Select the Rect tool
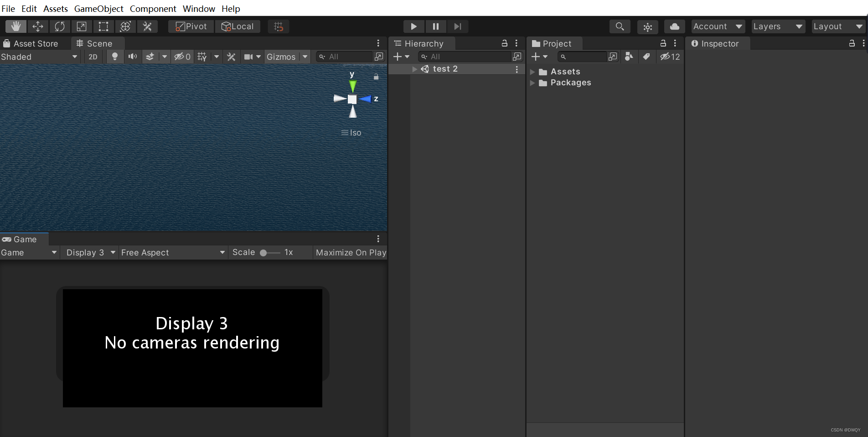 (103, 26)
